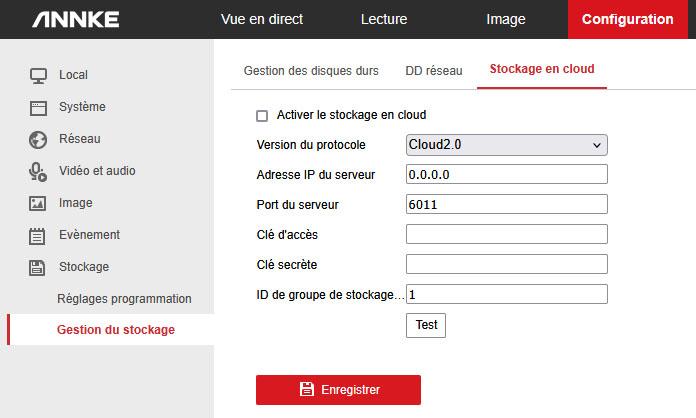696x418 pixels.
Task: Click the Système window icon
Action: 38,107
